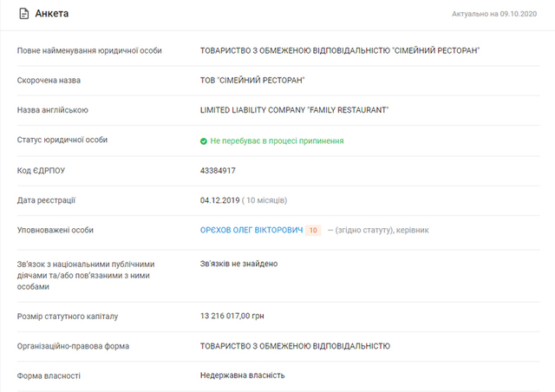Click the orange 10 badge
Viewport: 555px width, 392px height.
click(314, 230)
